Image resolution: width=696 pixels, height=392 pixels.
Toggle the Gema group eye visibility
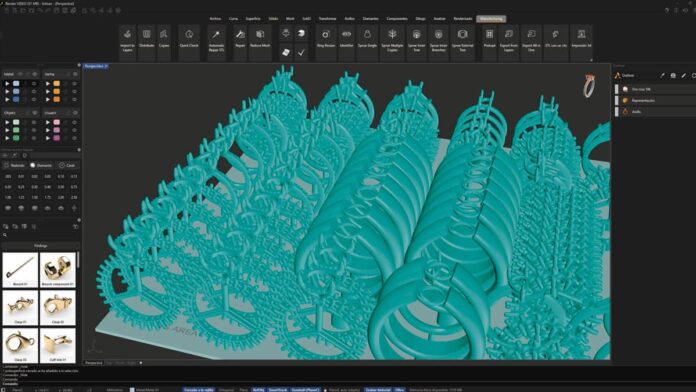pos(75,74)
